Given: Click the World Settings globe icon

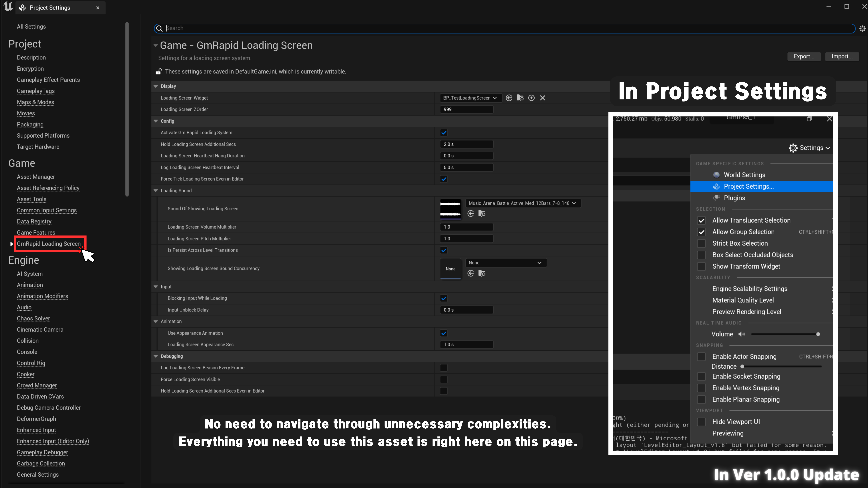Looking at the screenshot, I should 716,175.
